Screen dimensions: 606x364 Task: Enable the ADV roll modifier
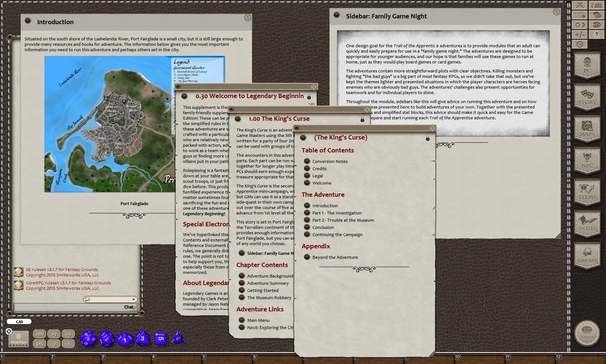click(40, 334)
